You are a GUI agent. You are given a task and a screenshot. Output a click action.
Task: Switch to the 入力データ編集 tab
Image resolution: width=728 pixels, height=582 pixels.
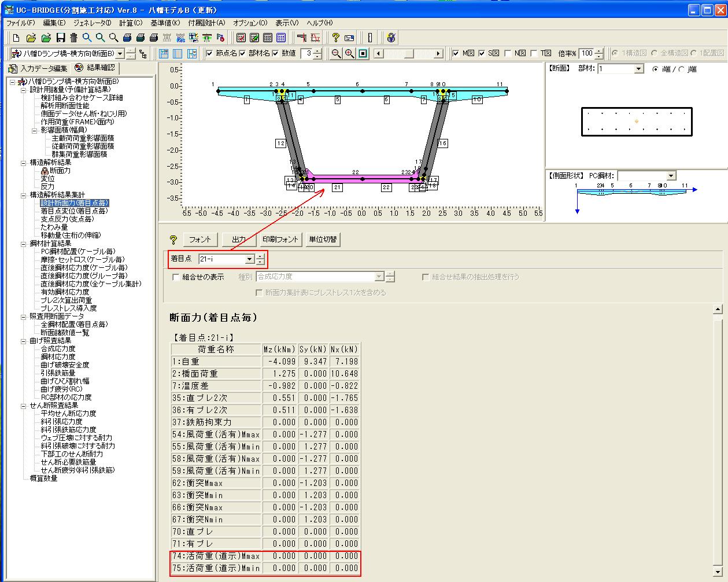point(38,69)
